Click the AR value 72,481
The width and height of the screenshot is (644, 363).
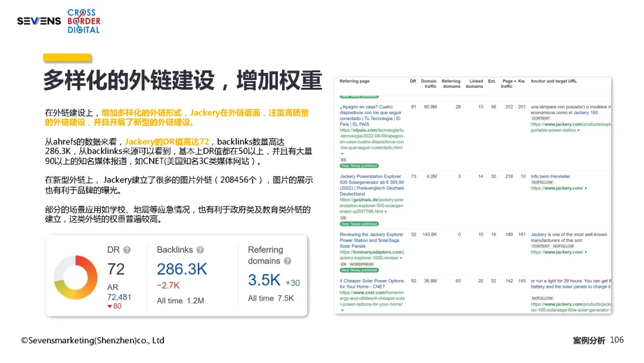point(119,297)
